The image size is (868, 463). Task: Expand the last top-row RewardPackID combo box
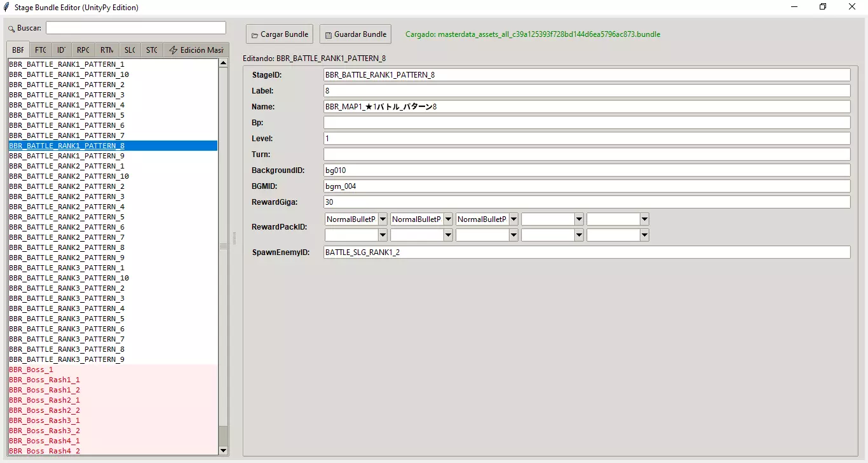click(644, 219)
